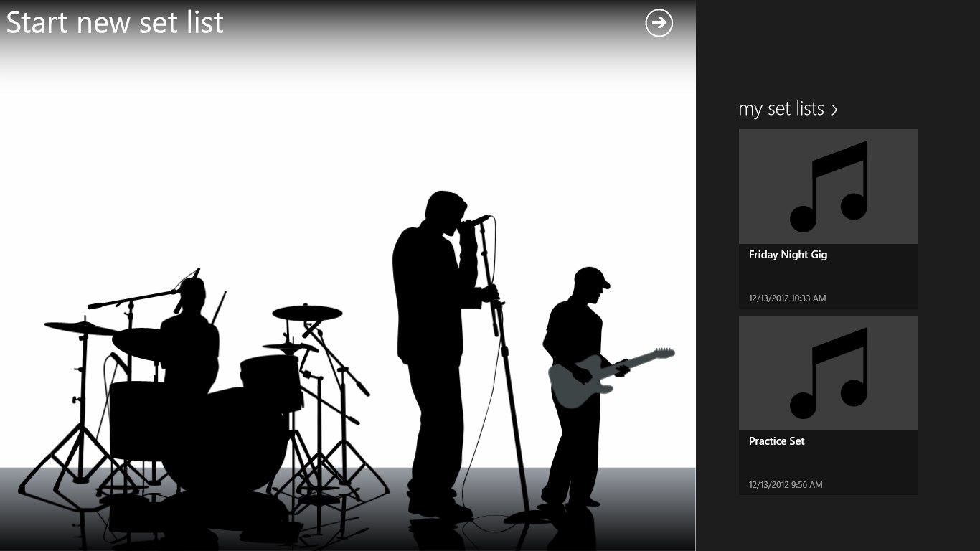Click the music note icon on Friday Night Gig tile
This screenshot has height=551, width=980.
828,186
